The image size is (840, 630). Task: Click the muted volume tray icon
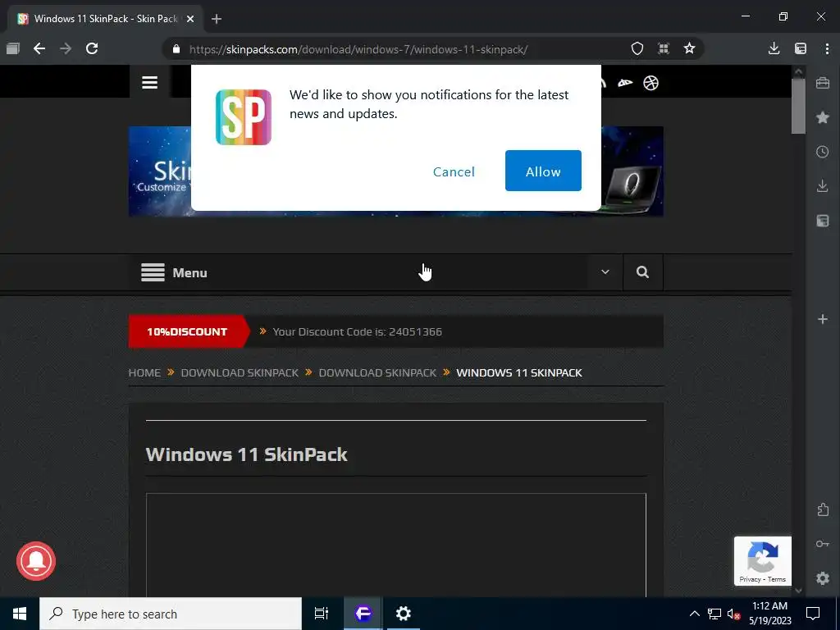coord(733,614)
